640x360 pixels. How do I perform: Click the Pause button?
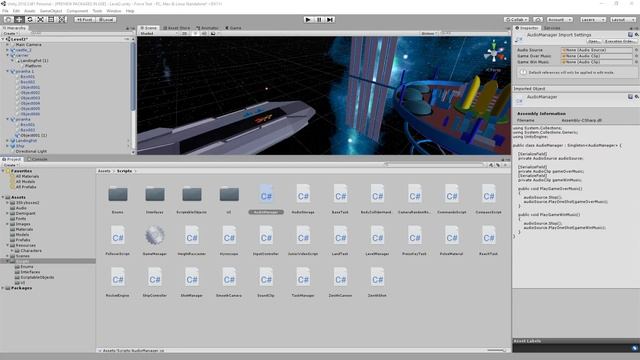pos(319,20)
